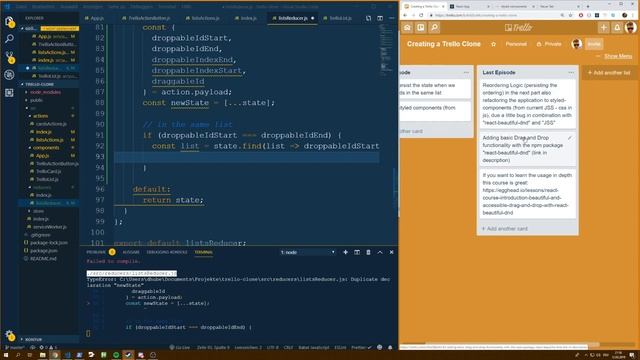Click the Trello header search icon
The height and width of the screenshot is (360, 640).
[x=435, y=28]
